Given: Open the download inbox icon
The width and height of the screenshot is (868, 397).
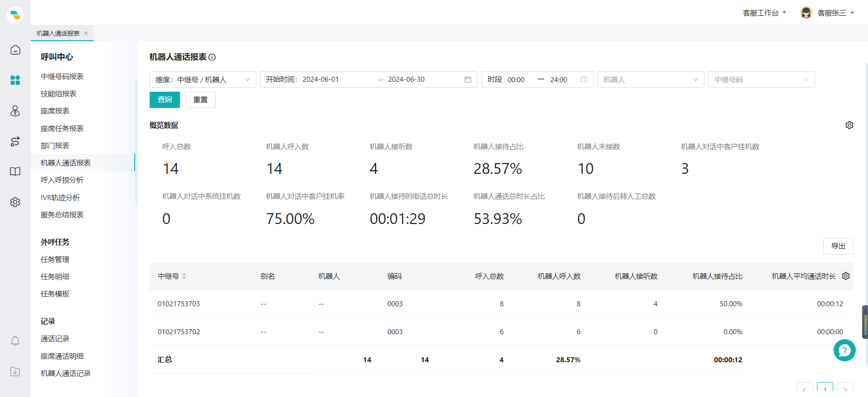Looking at the screenshot, I should [15, 371].
